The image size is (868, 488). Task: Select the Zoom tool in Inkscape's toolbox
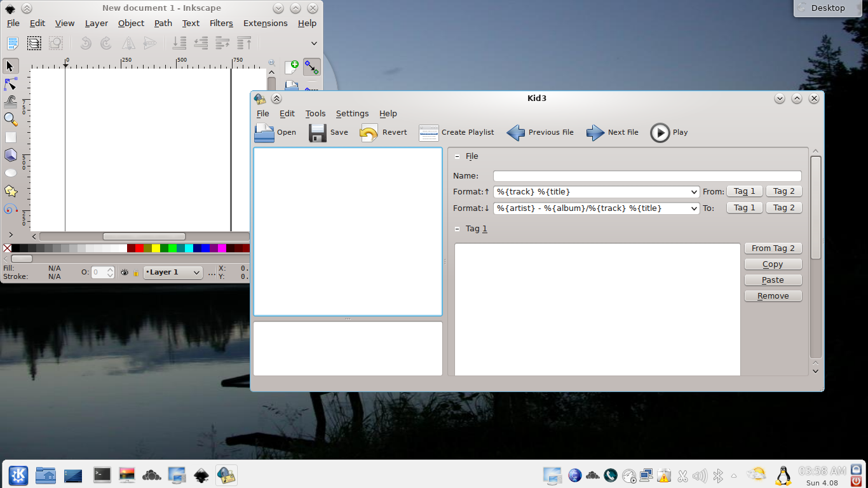point(10,119)
